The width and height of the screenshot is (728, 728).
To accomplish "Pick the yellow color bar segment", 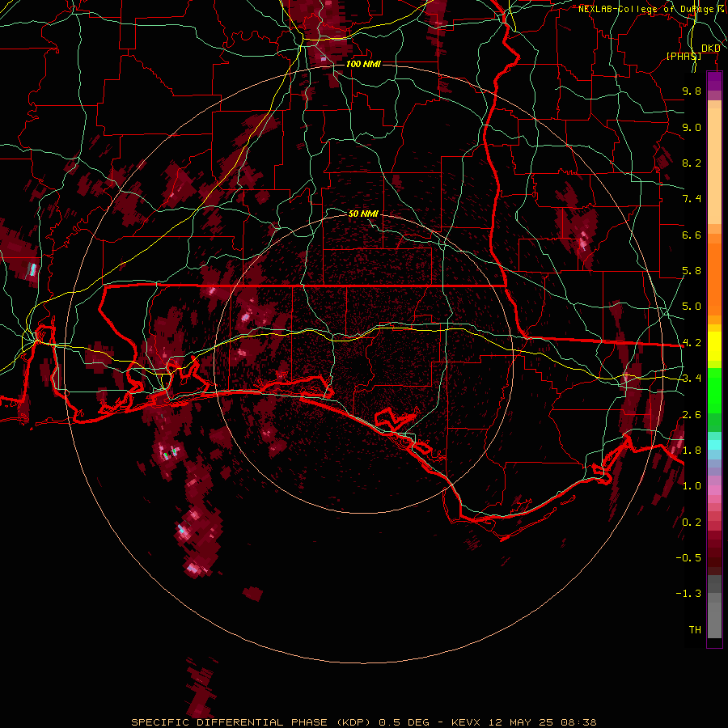I will pyautogui.click(x=714, y=346).
